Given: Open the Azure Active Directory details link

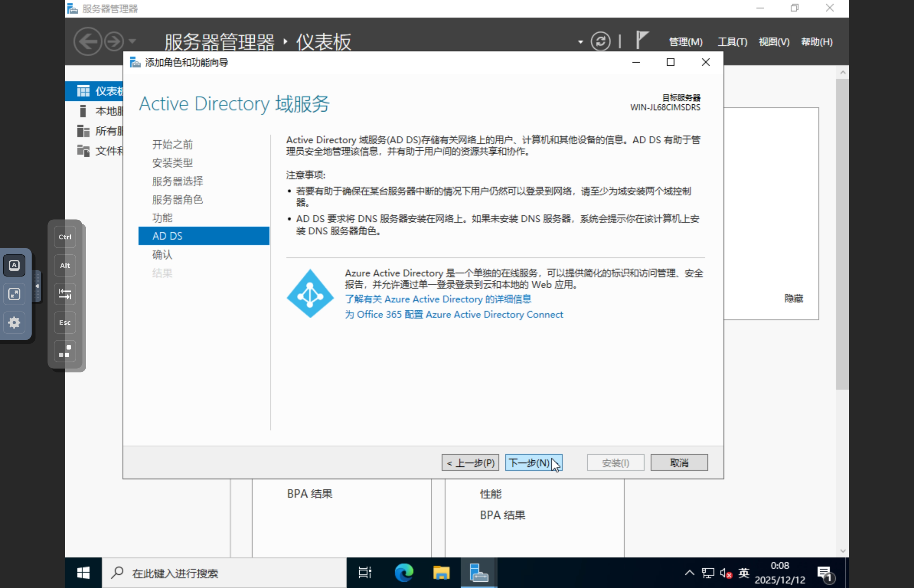Looking at the screenshot, I should pos(438,299).
